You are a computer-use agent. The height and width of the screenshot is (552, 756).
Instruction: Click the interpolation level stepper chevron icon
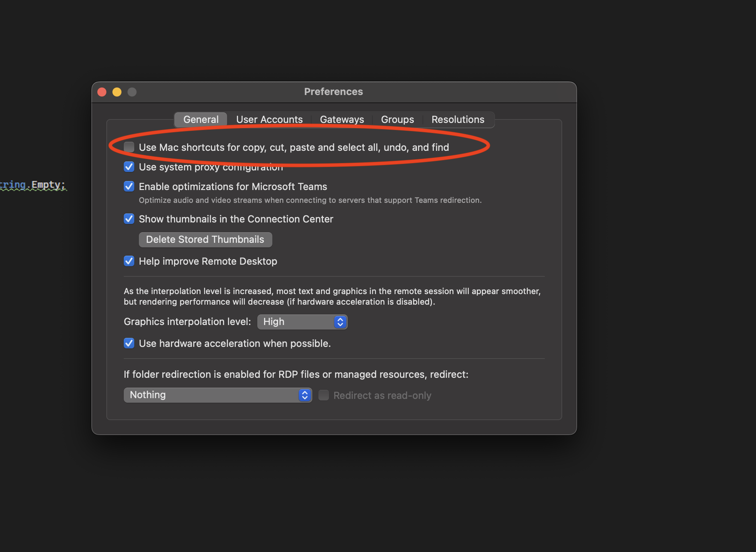[340, 322]
